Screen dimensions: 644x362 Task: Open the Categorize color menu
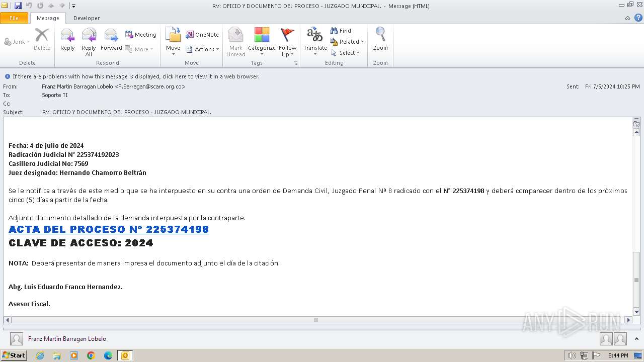click(x=262, y=42)
